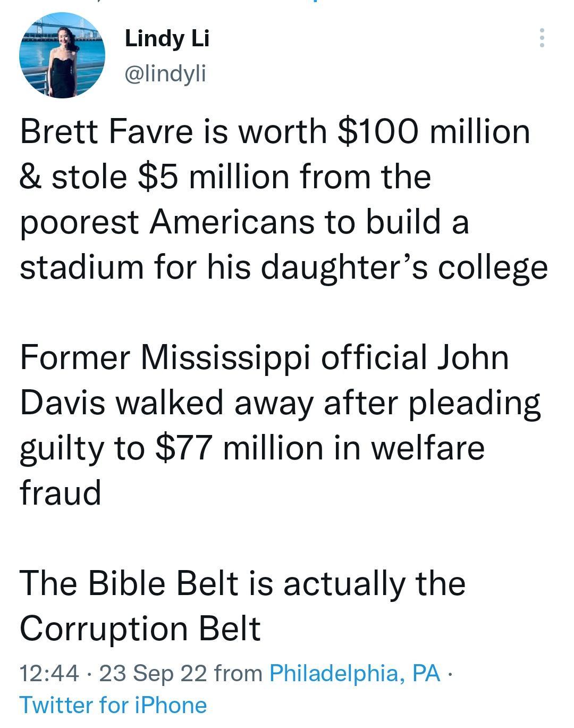Click the @lindyli handle
Viewport: 574px width, 728px height.
pyautogui.click(x=166, y=74)
